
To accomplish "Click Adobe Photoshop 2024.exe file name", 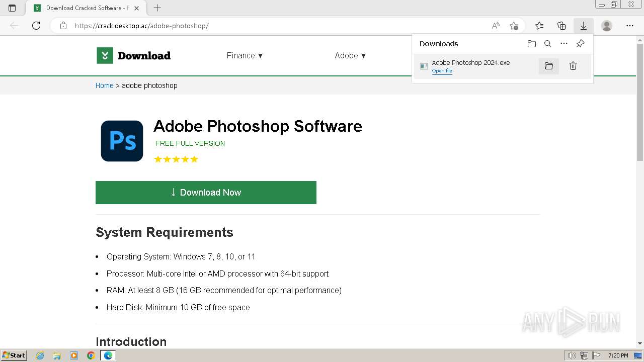I will [x=471, y=63].
